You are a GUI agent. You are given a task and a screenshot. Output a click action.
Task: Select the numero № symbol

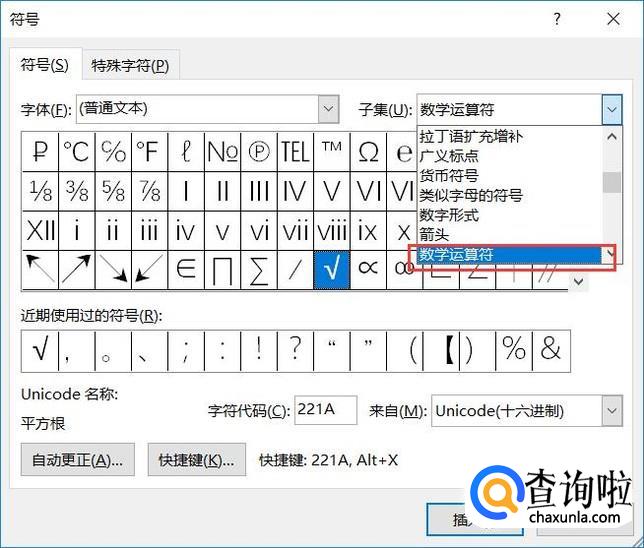[223, 152]
